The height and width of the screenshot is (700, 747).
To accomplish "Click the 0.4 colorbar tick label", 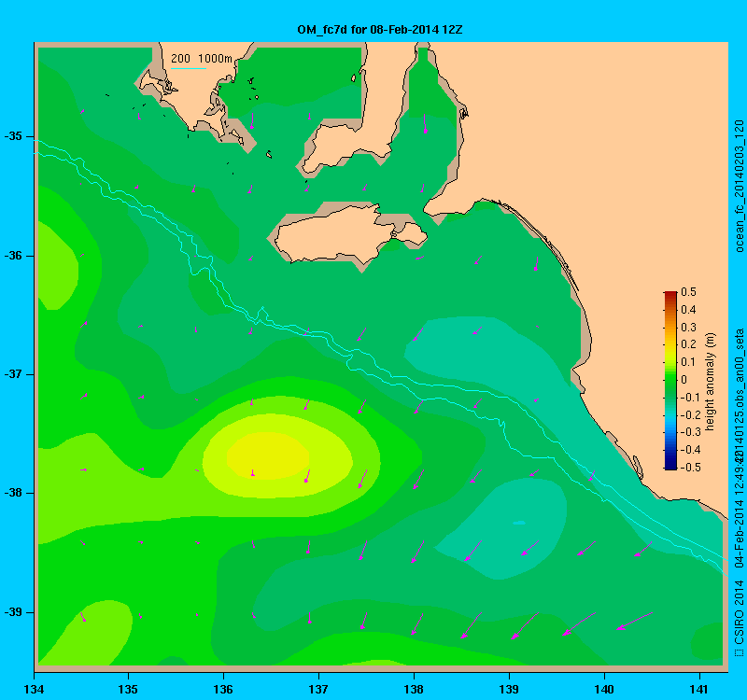I will click(x=688, y=310).
